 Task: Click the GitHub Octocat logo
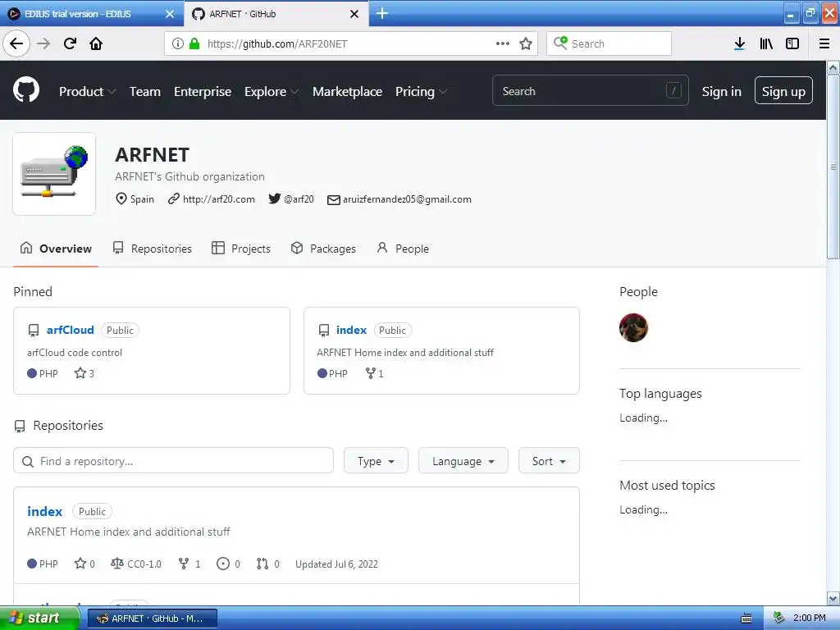pos(26,90)
